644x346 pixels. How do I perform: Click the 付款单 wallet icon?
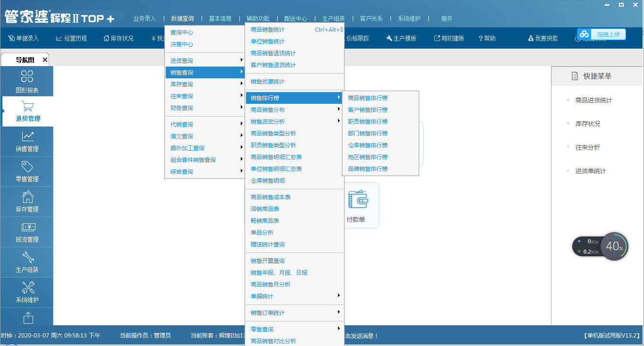click(357, 201)
